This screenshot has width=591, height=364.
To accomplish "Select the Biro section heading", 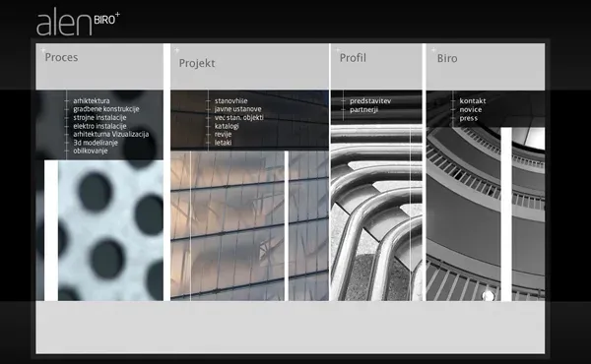I will 447,58.
